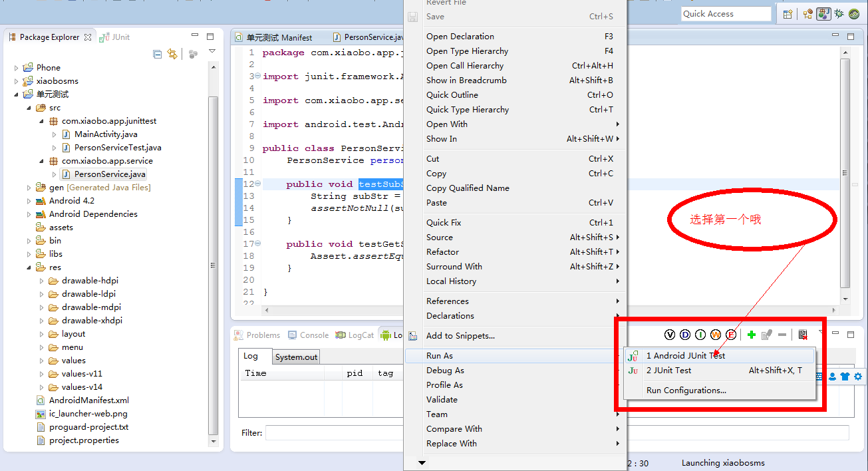Toggle the Warning (W) log level filter
Screen dimensions: 868x471
[x=716, y=335]
